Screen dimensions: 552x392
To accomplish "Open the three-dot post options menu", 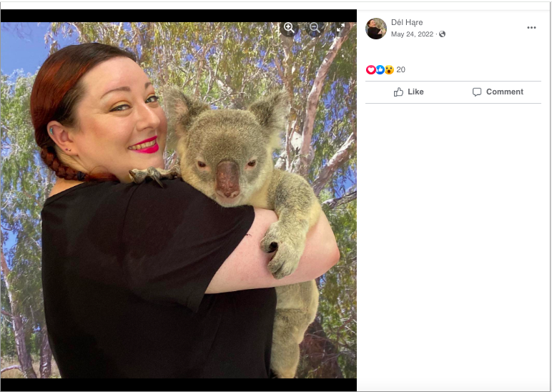I will click(531, 27).
